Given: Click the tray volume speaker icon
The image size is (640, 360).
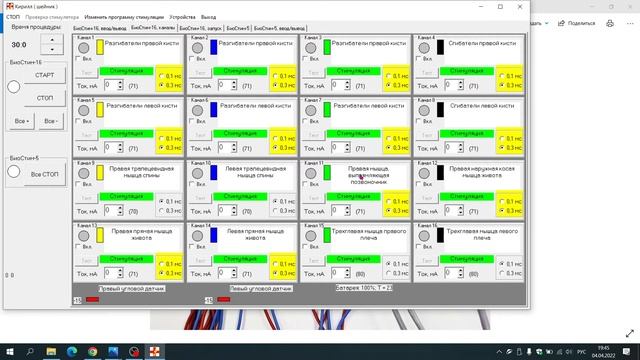Looking at the screenshot, I should (x=569, y=351).
